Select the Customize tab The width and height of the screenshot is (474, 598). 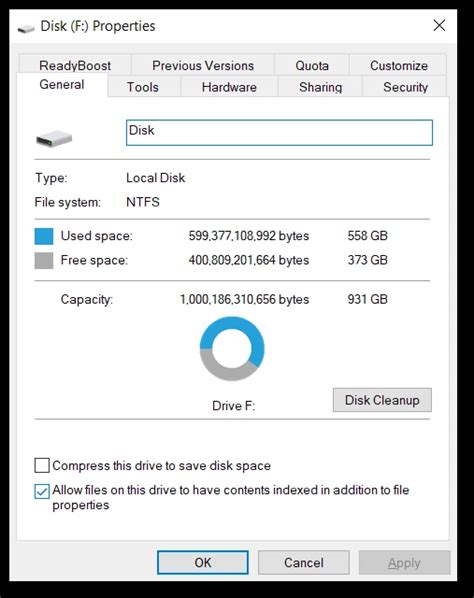pos(398,65)
